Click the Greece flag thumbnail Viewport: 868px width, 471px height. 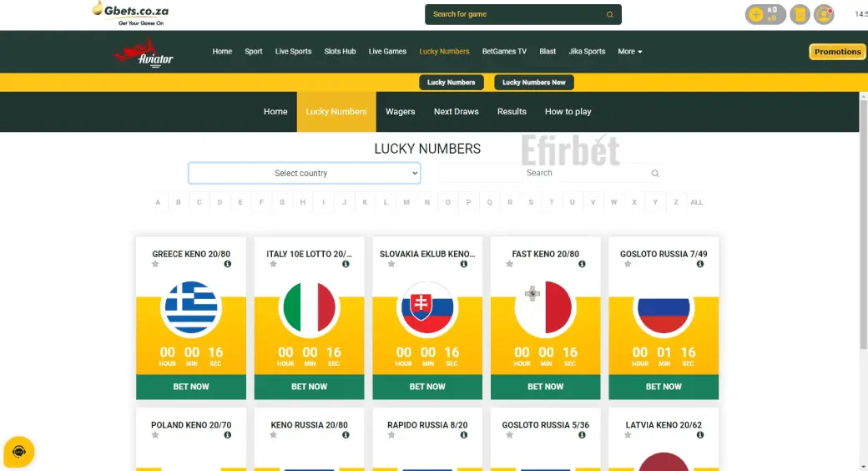click(191, 307)
